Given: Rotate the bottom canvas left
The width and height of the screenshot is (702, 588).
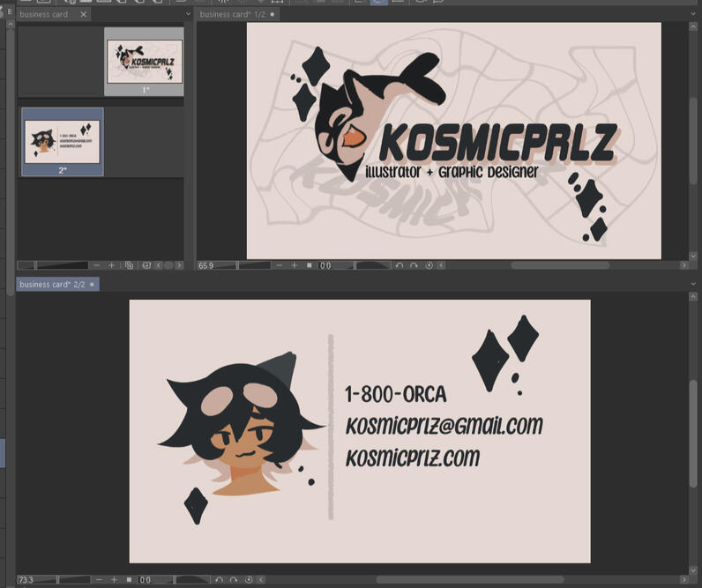Looking at the screenshot, I should (x=219, y=579).
